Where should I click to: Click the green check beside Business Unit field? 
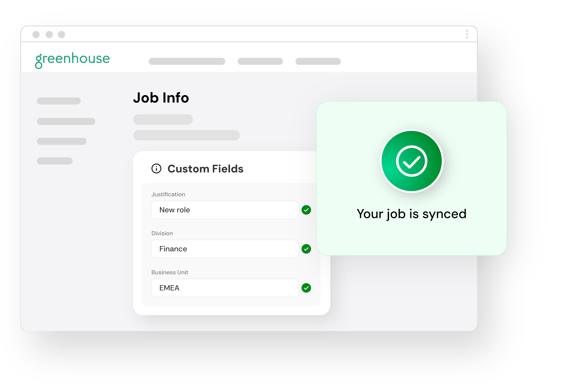point(306,288)
